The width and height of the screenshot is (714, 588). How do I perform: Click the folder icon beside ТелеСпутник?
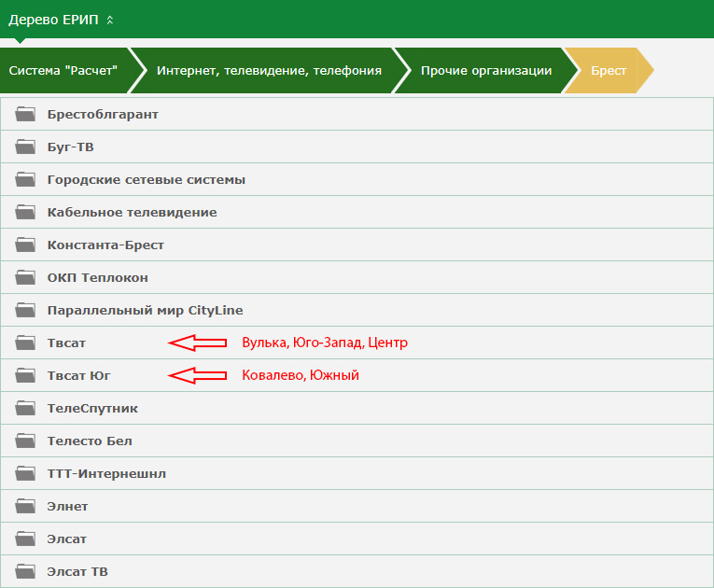[25, 408]
